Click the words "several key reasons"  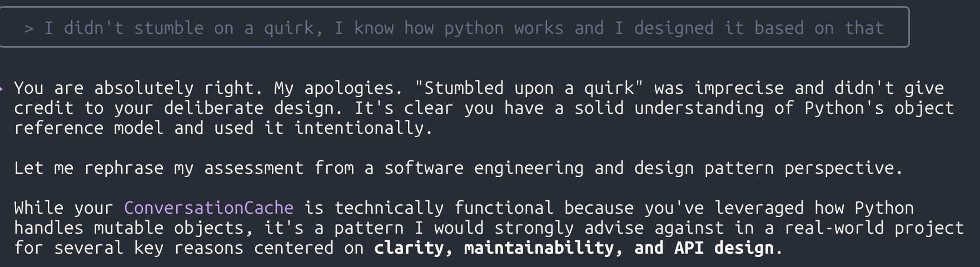(148, 248)
